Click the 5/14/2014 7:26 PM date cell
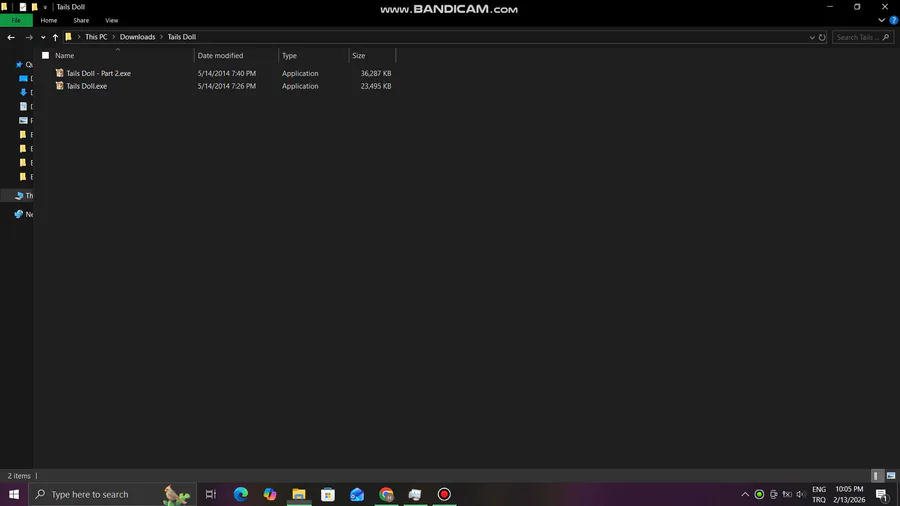 [227, 86]
